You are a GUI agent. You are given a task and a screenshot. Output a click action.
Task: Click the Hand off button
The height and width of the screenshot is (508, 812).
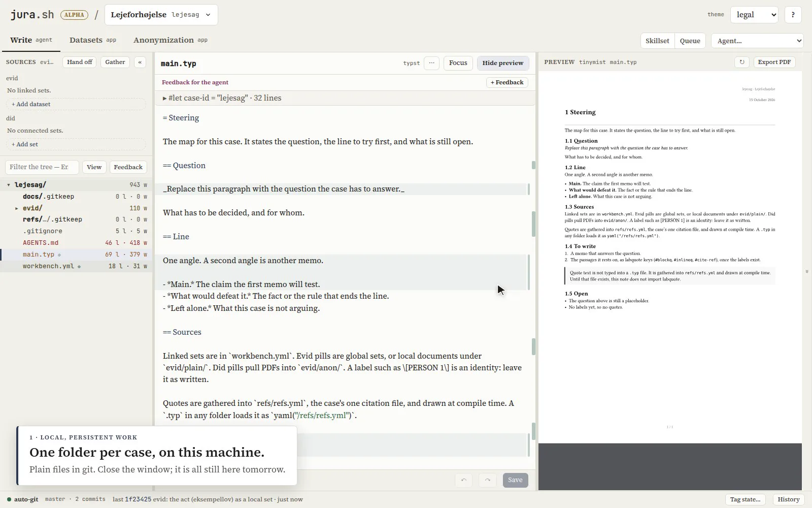80,62
